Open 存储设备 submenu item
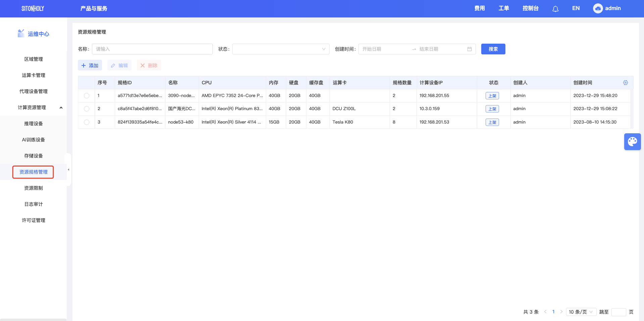 (34, 156)
